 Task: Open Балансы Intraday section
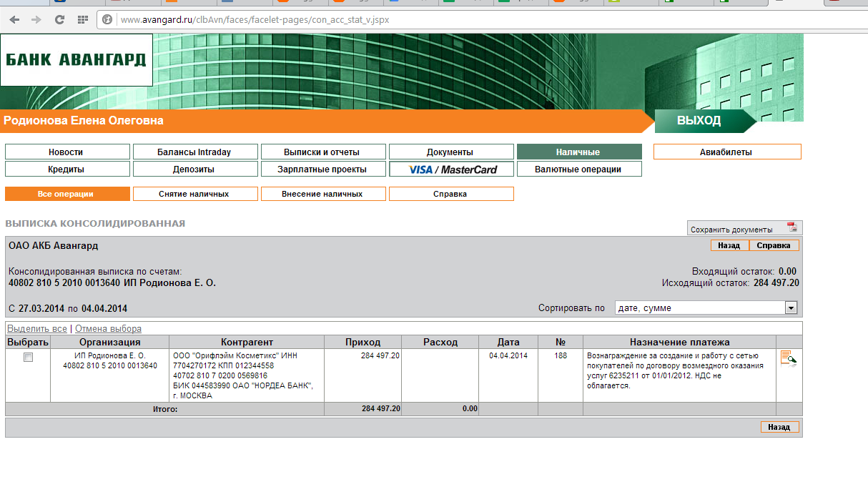(195, 152)
